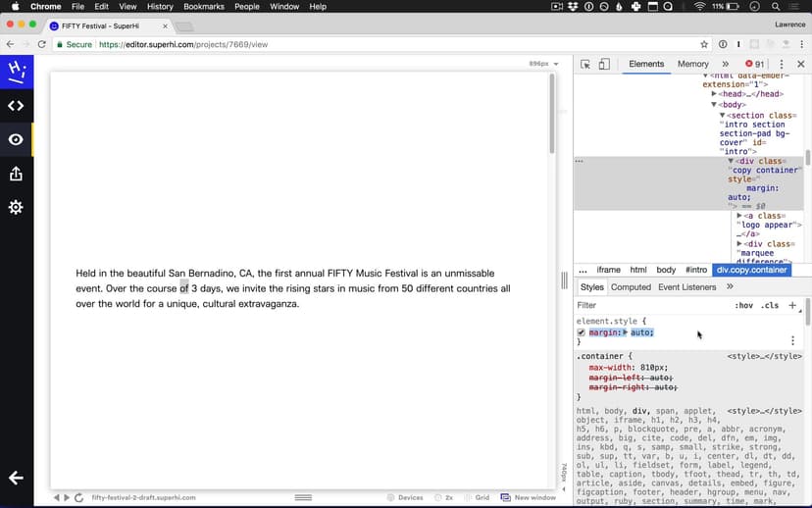812x508 pixels.
Task: Reload the preview using the refresh icon
Action: [78, 497]
